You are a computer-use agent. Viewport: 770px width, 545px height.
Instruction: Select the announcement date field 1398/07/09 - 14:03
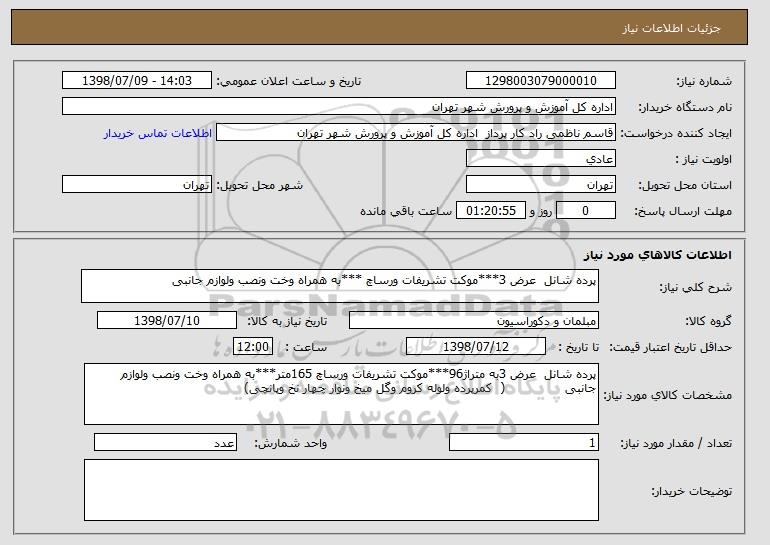point(137,81)
